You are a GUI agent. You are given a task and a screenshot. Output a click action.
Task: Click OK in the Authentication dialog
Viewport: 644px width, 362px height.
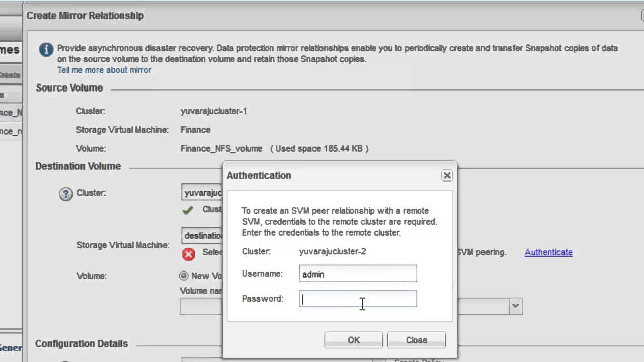[354, 340]
